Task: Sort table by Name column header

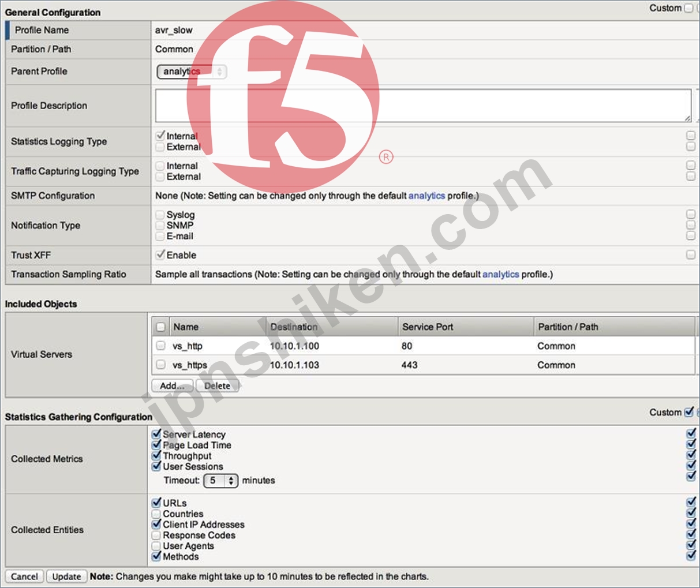Action: coord(186,327)
